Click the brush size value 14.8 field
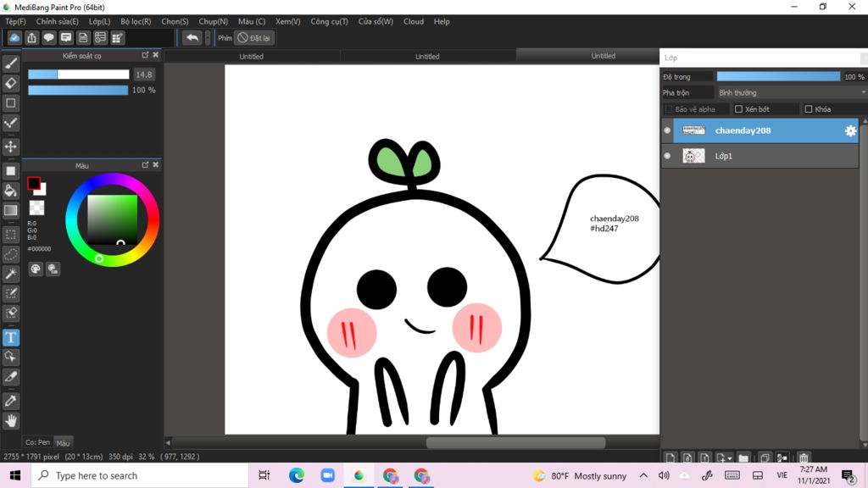868x488 pixels. [x=144, y=75]
